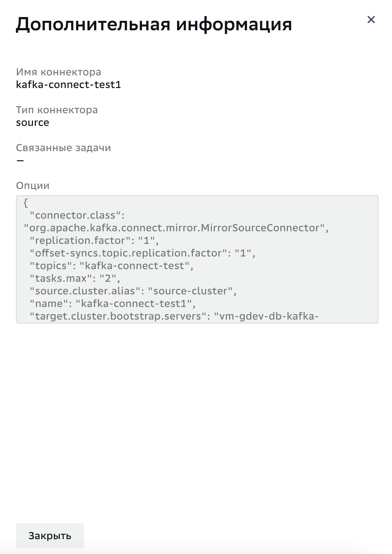Click the "source.cluster.alias" line
Image resolution: width=392 pixels, height=554 pixels.
pos(133,291)
